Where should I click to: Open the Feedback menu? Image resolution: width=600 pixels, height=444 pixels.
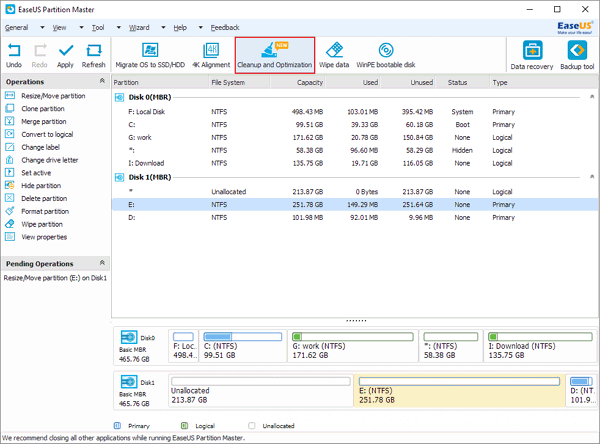(x=225, y=28)
